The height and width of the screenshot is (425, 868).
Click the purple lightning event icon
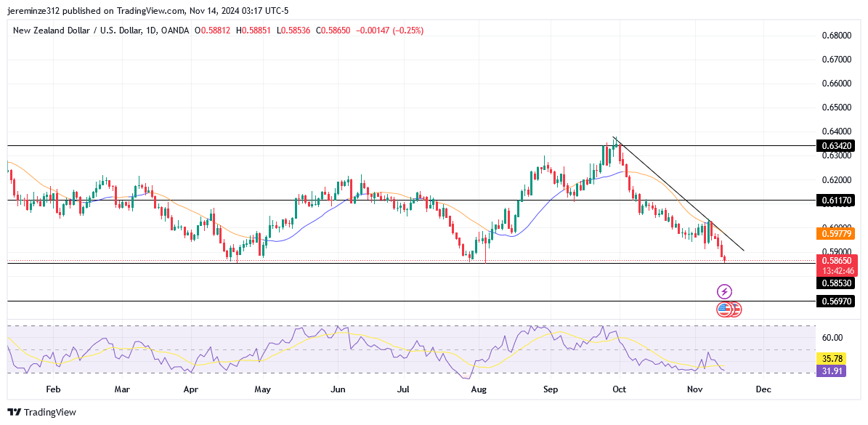tap(725, 291)
